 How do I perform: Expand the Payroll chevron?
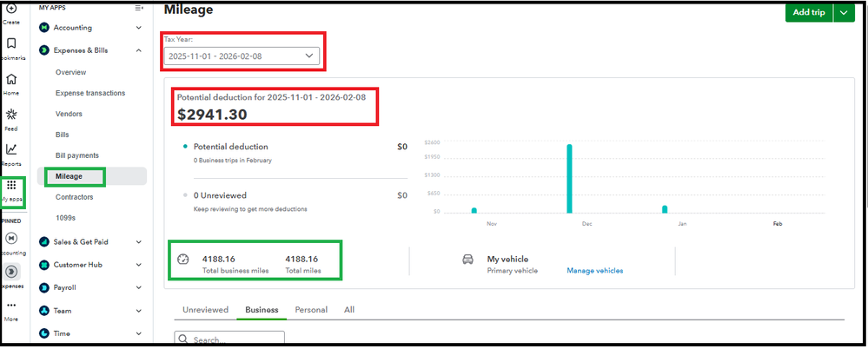pos(138,287)
